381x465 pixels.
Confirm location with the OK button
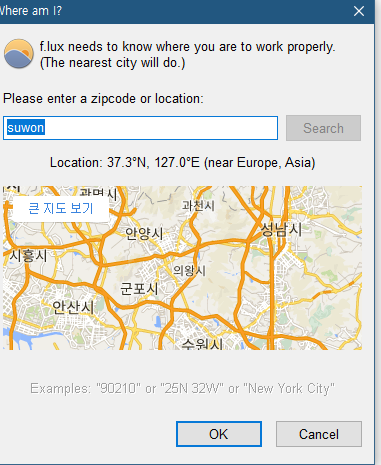pos(219,434)
